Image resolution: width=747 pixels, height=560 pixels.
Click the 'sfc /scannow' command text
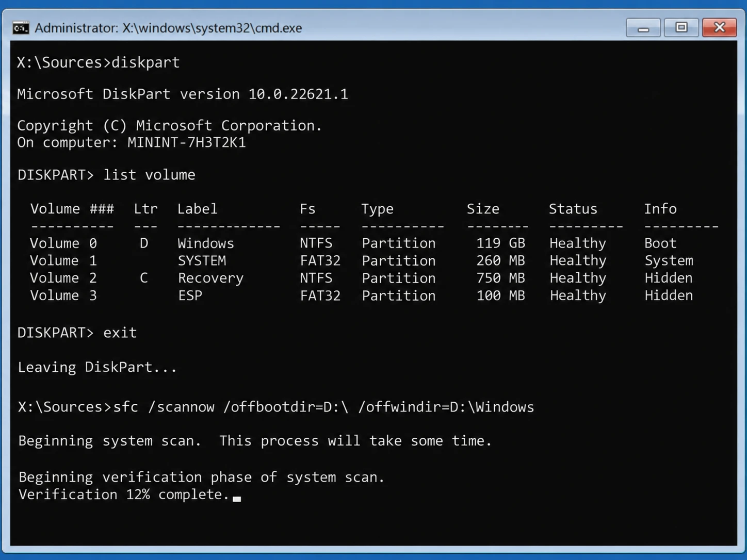[164, 407]
